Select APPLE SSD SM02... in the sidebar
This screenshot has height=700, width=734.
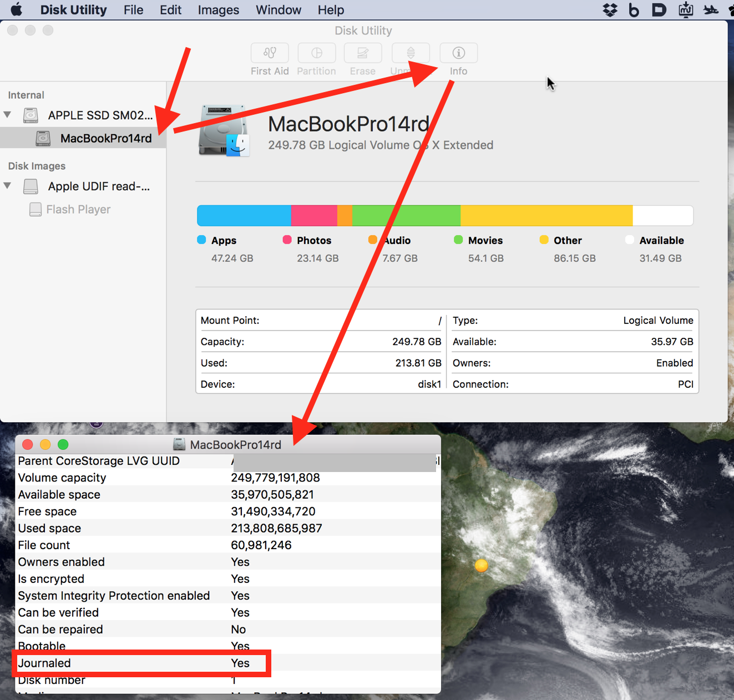[83, 115]
